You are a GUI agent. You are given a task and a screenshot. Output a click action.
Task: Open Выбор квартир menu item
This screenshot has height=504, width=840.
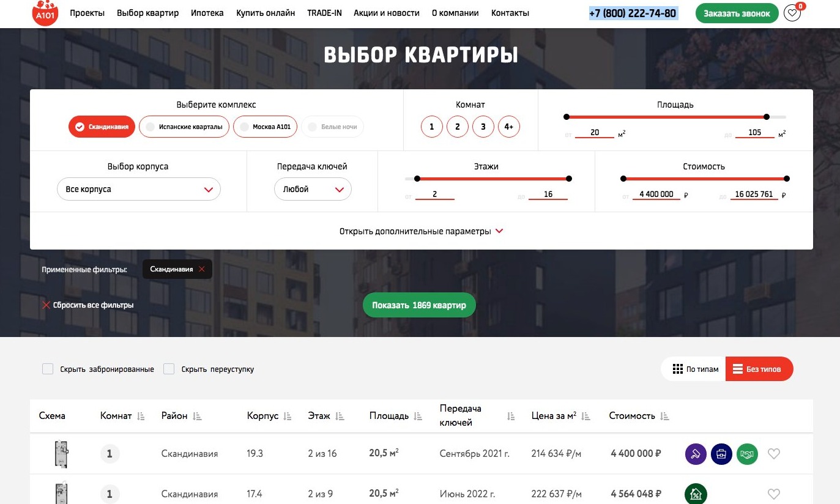(x=147, y=13)
